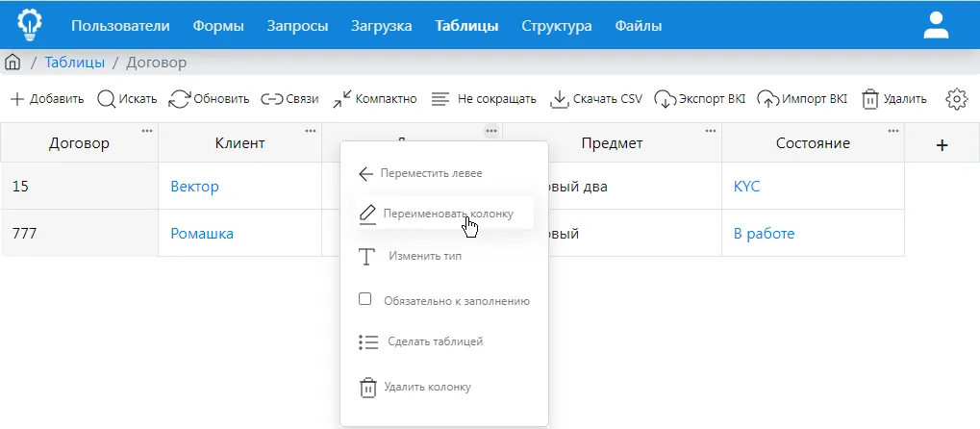Go to home via house icon
Viewport: 980px width, 429px height.
pos(13,63)
